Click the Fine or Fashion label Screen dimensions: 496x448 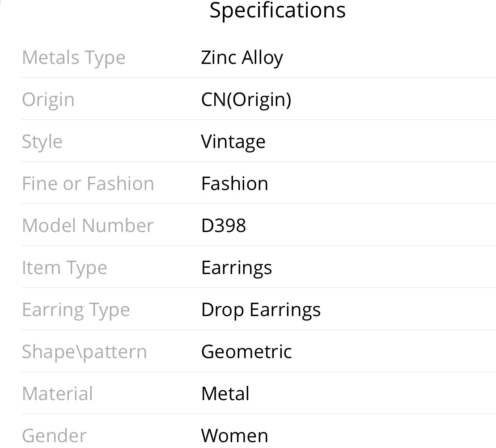pos(88,183)
